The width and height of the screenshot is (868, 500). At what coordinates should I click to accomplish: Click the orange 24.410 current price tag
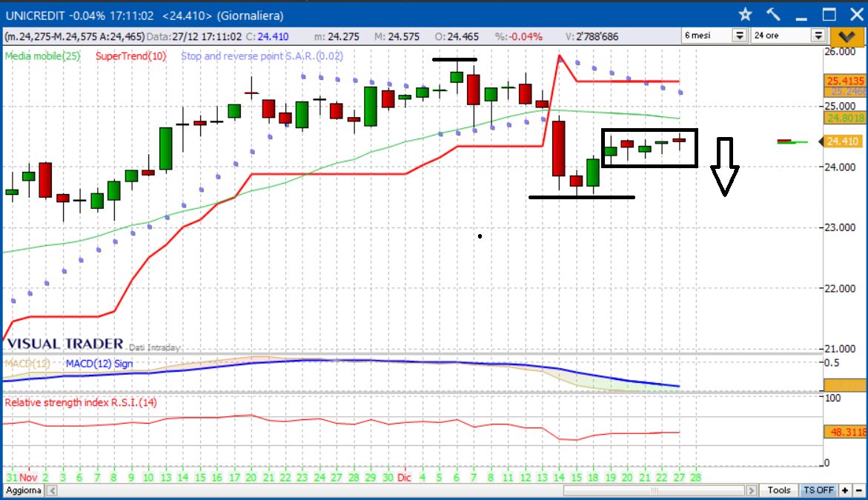click(x=842, y=141)
